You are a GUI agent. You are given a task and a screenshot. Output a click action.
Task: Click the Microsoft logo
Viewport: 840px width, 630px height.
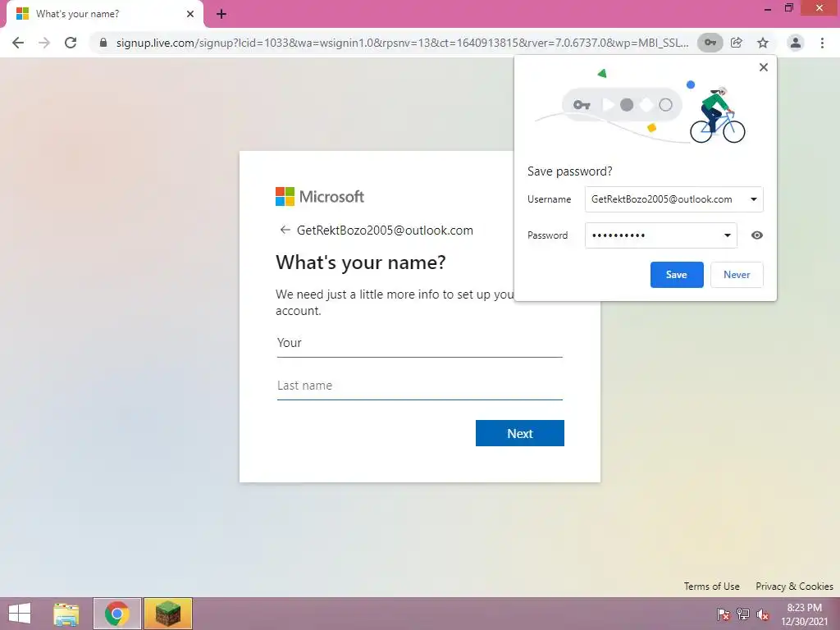[320, 197]
